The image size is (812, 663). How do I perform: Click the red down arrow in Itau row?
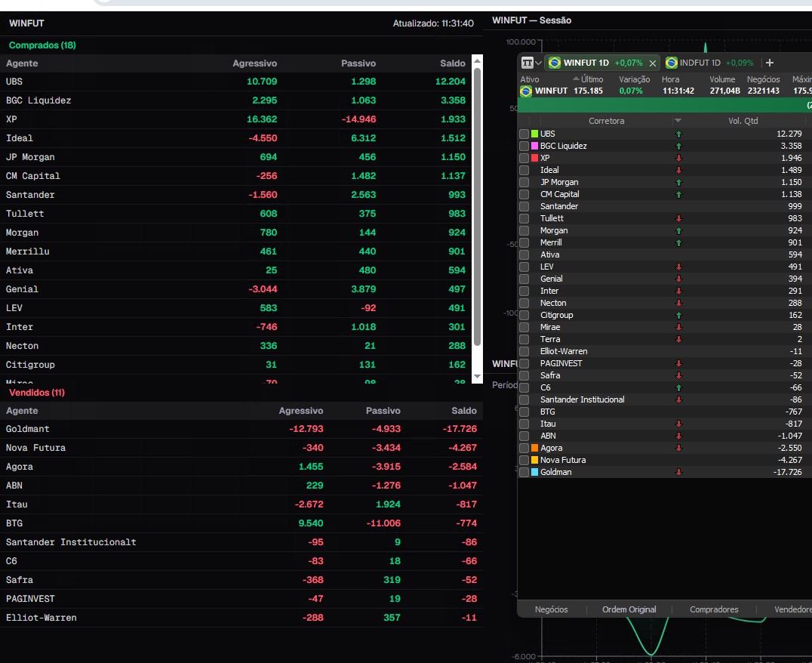678,424
